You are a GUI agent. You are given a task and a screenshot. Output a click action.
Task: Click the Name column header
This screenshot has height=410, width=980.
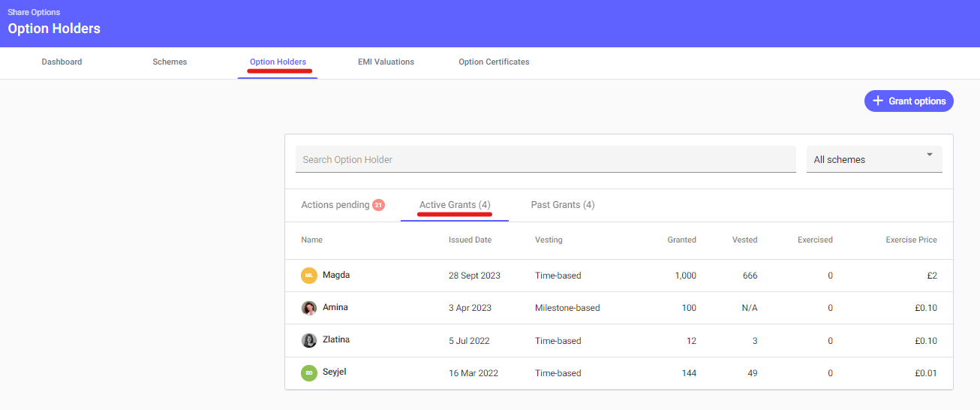(x=311, y=240)
